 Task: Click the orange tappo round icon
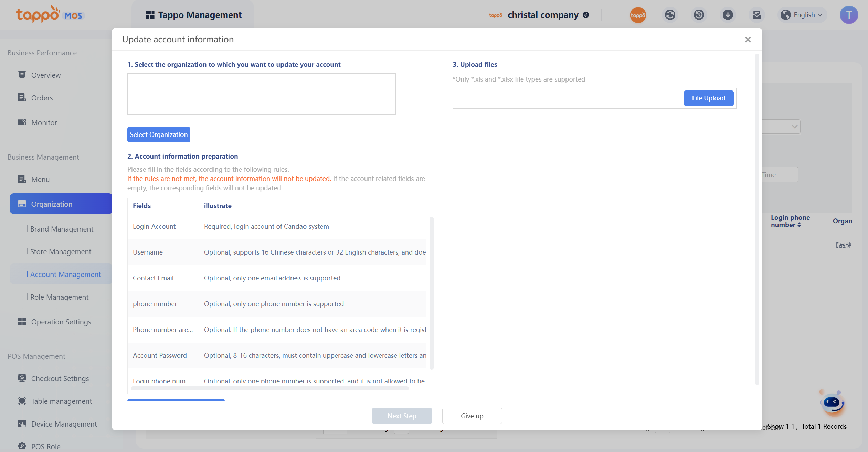(x=638, y=15)
